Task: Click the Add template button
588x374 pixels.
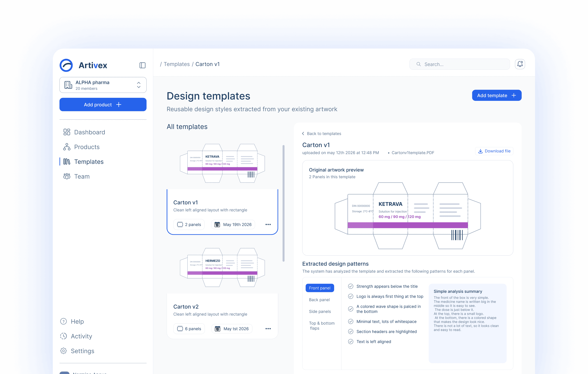Action: coord(496,95)
